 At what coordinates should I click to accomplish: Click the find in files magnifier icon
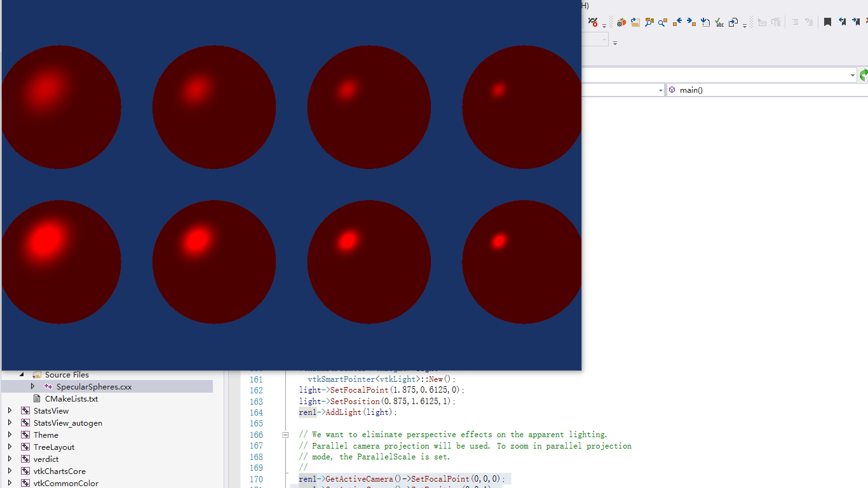649,22
